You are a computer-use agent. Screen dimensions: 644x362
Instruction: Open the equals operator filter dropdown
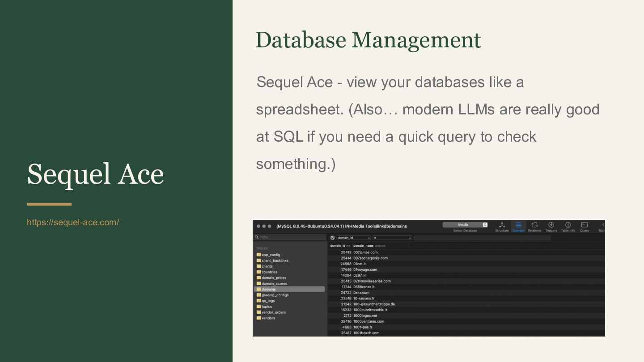point(392,238)
